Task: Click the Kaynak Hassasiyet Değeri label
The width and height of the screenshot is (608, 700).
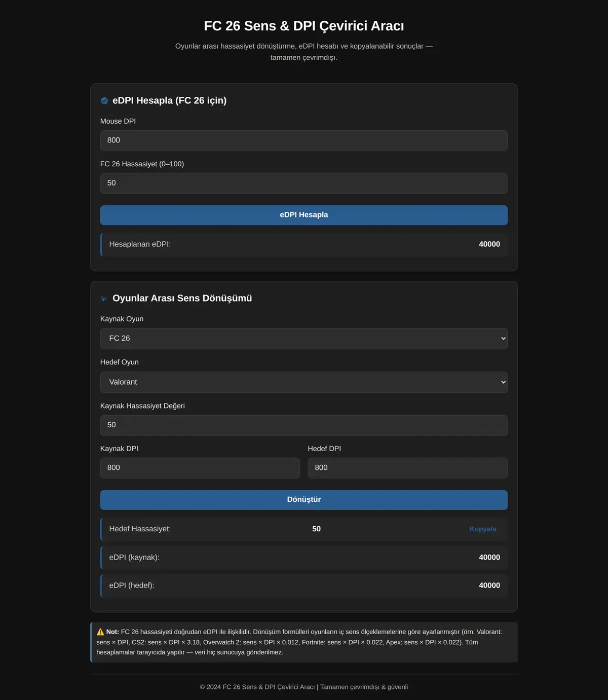Action: (142, 406)
